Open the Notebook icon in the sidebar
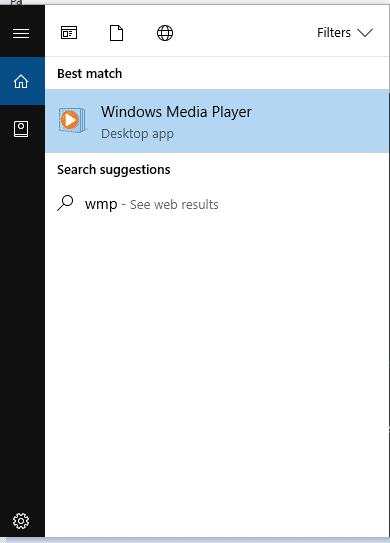Viewport: 390px width, 543px height. [x=21, y=129]
